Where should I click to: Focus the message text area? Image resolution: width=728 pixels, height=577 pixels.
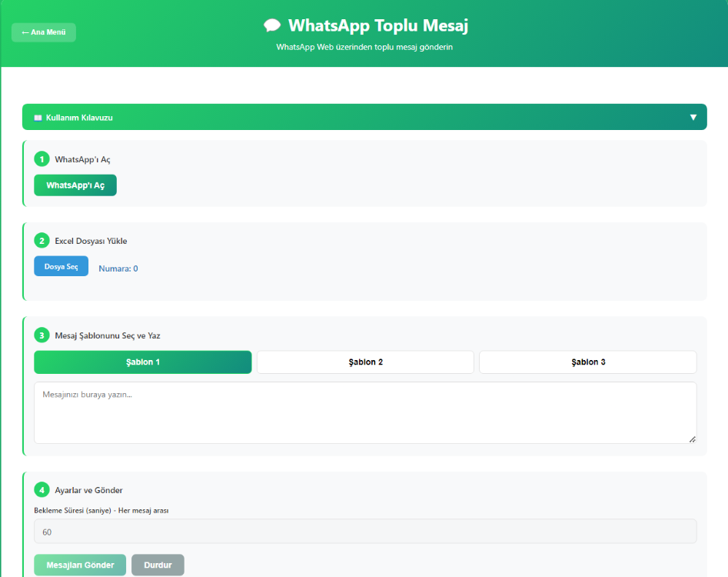pos(365,412)
